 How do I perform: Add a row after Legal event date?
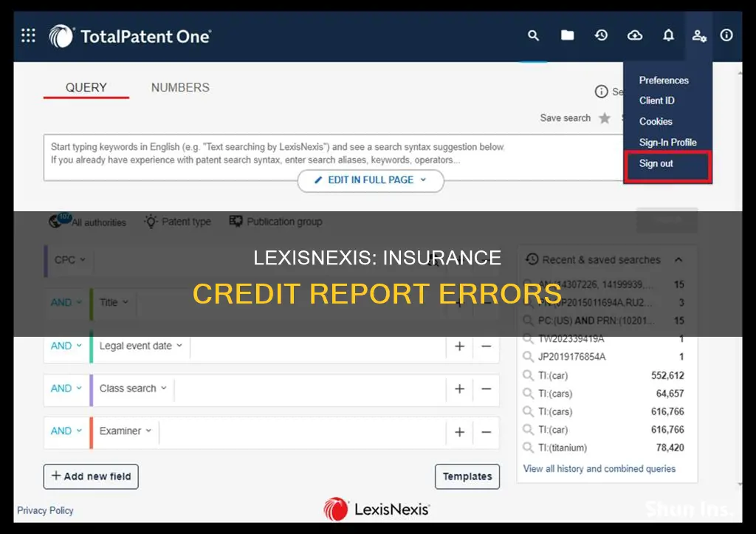[459, 346]
